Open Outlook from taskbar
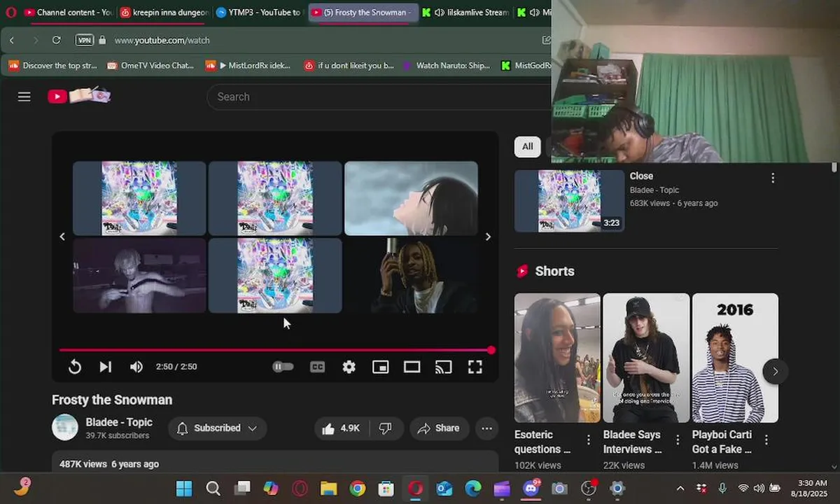 tap(444, 488)
